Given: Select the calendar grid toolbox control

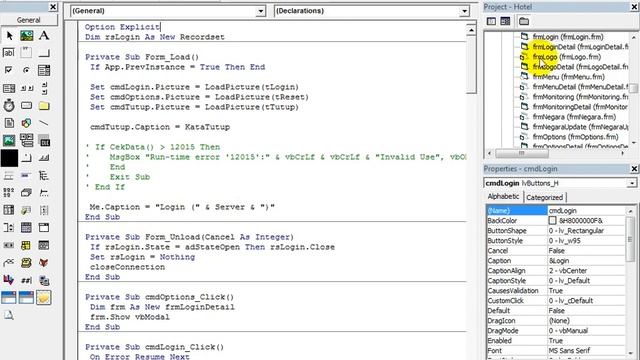Looking at the screenshot, I should (27, 227).
